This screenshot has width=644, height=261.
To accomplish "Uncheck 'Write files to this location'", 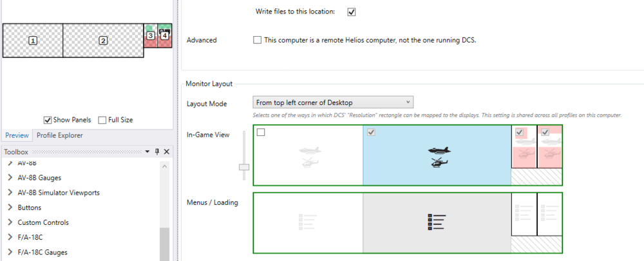I will pyautogui.click(x=352, y=12).
